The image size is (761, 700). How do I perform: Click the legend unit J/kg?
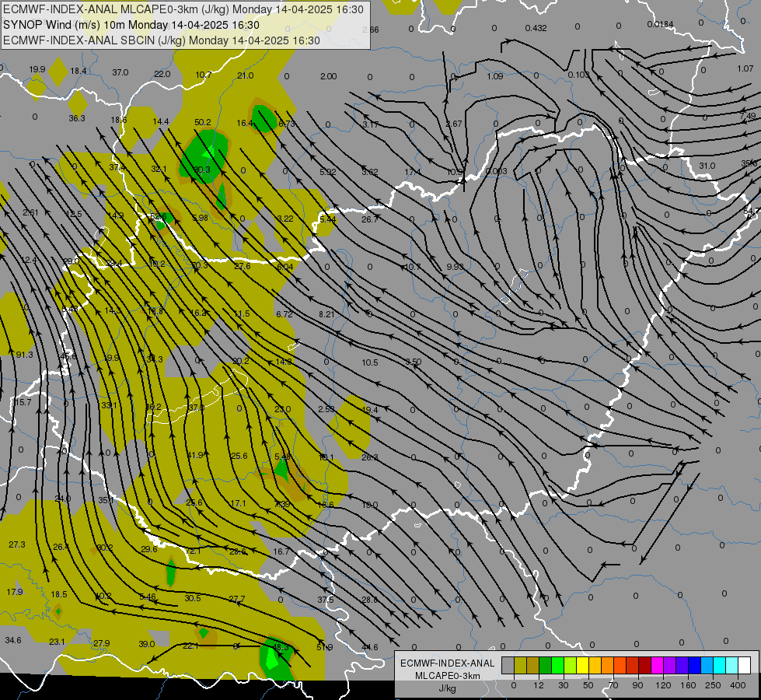click(x=448, y=689)
